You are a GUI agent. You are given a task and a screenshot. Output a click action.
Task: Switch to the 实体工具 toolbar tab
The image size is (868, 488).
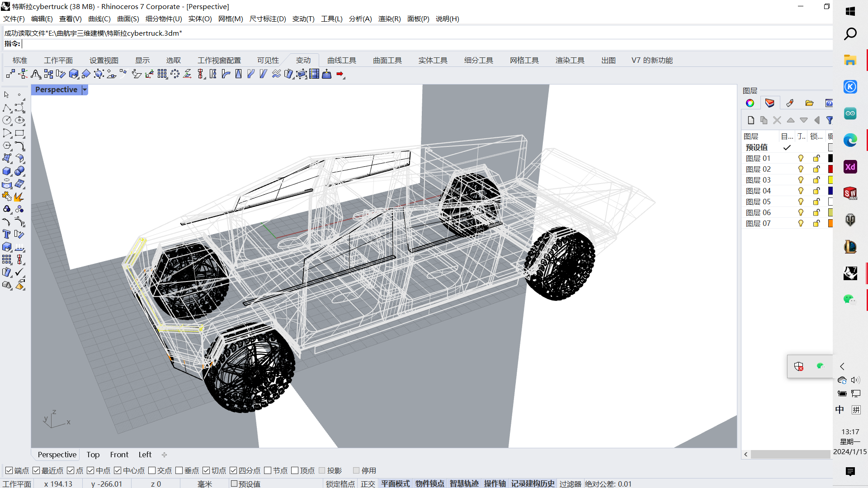(433, 60)
